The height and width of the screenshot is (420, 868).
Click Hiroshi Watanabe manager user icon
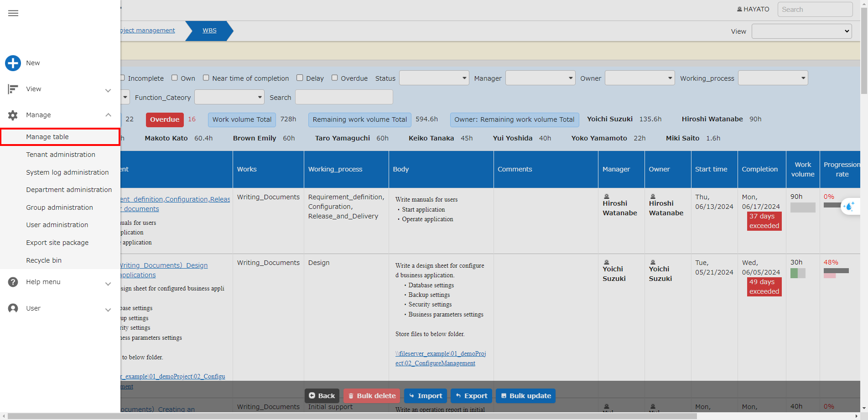(606, 197)
